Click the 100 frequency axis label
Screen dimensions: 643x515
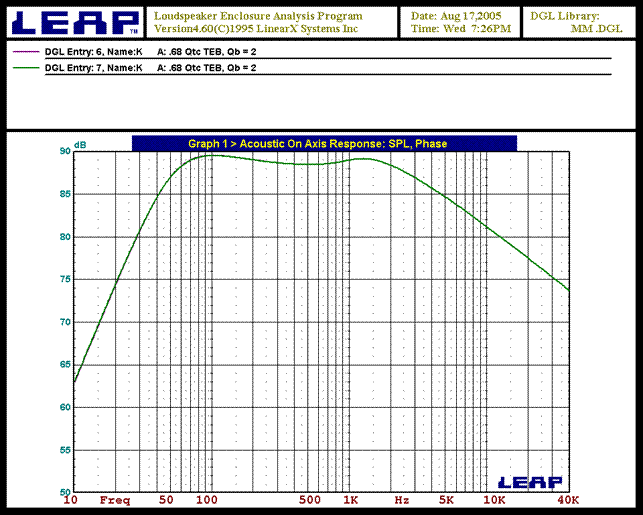[x=207, y=499]
